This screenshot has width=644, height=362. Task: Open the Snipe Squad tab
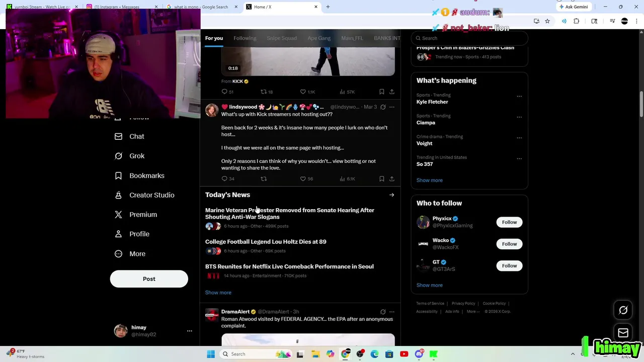click(282, 38)
